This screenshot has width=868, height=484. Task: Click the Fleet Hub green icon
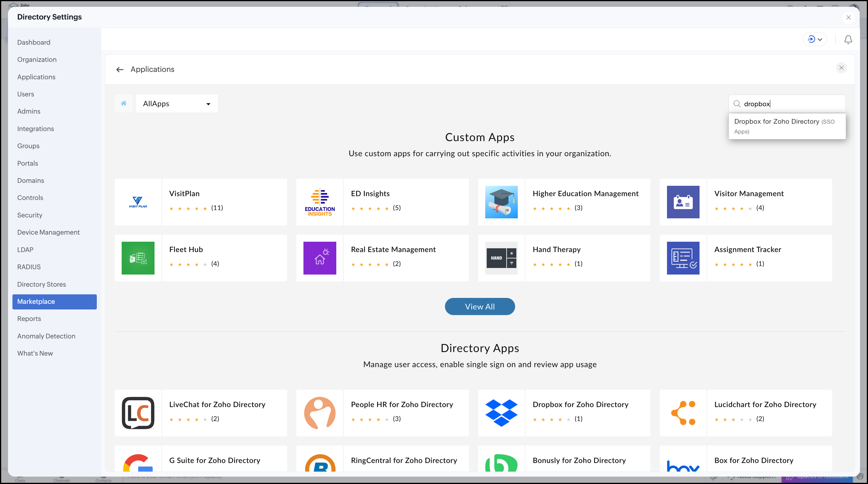point(138,258)
